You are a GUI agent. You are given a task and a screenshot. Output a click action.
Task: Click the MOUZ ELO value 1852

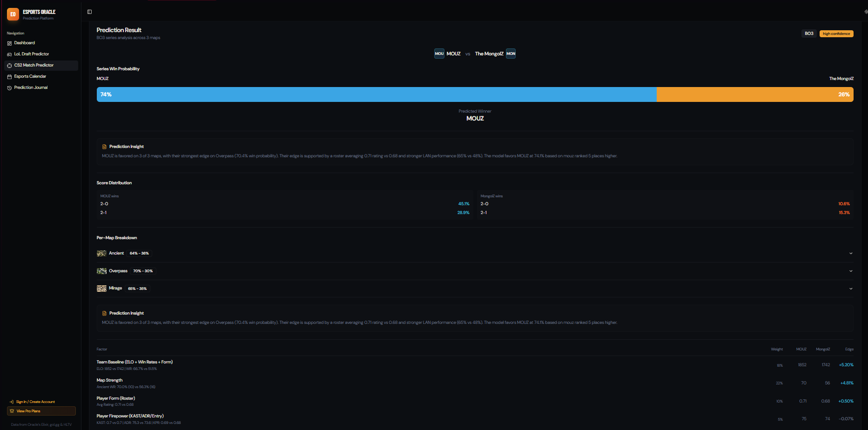(802, 365)
